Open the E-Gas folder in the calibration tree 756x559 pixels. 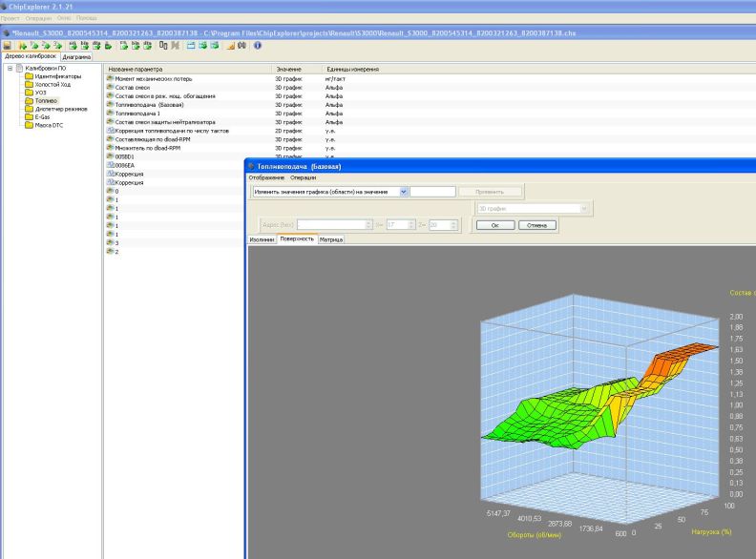tap(40, 116)
